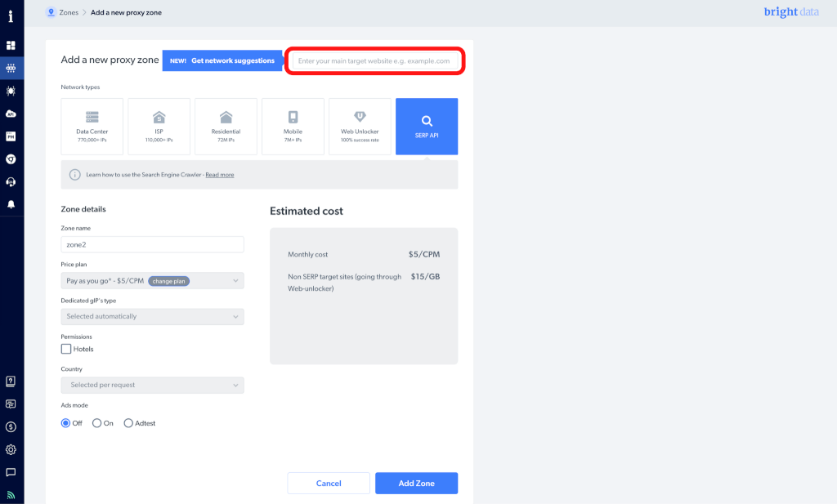Select the Adtest ads mode option
Image resolution: width=837 pixels, height=504 pixels.
coord(128,423)
